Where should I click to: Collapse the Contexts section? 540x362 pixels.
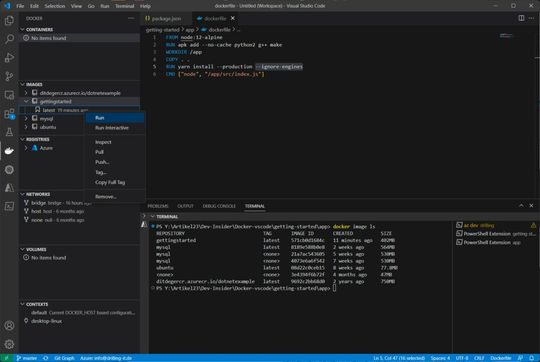click(x=23, y=304)
